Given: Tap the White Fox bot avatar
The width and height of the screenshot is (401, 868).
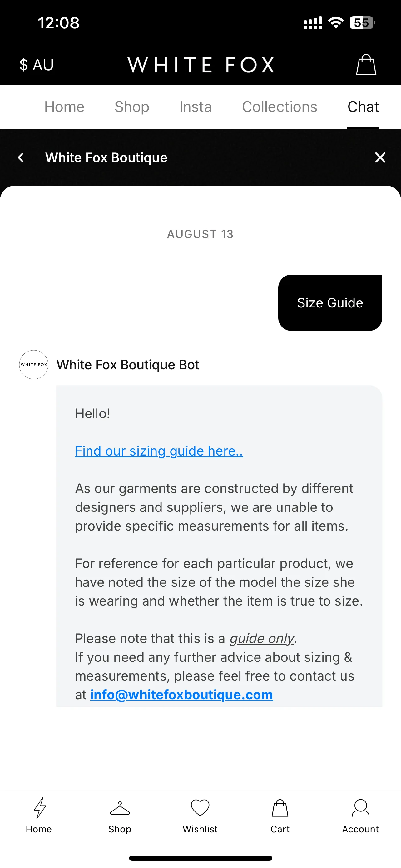Looking at the screenshot, I should [34, 365].
